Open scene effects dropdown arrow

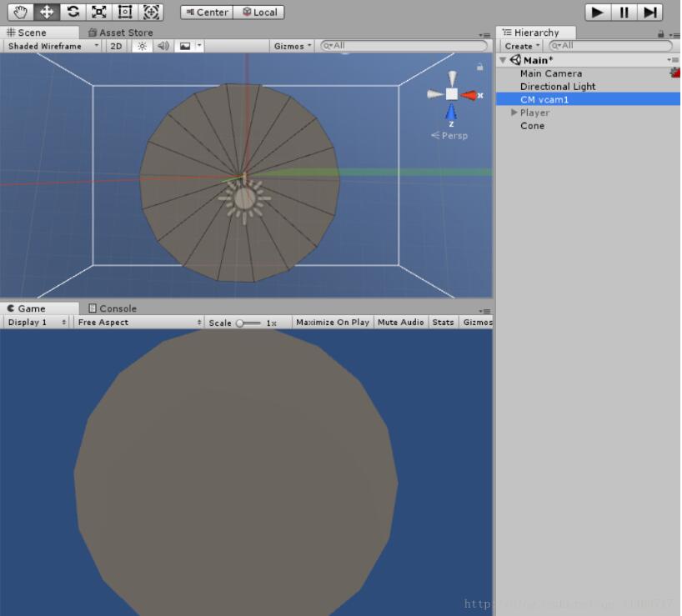pyautogui.click(x=199, y=45)
